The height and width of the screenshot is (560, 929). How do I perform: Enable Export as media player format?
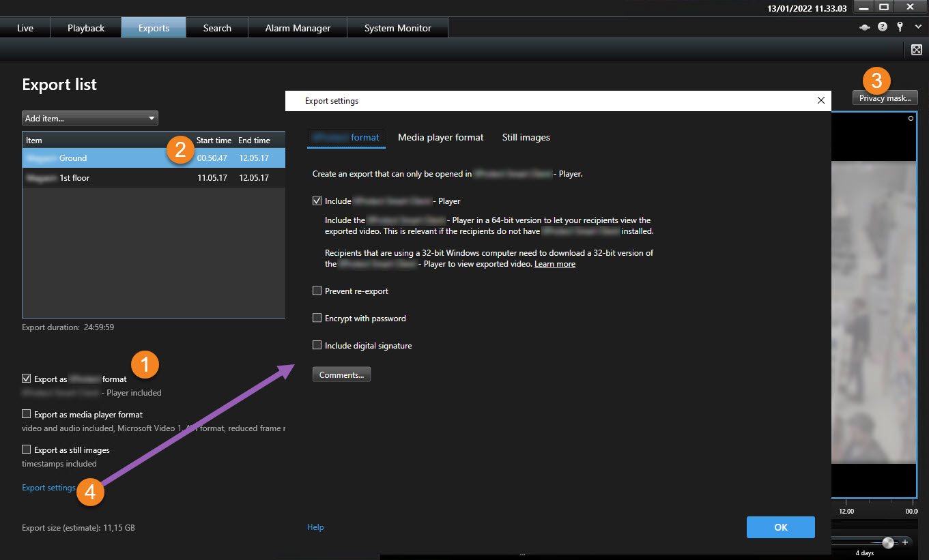coord(27,414)
